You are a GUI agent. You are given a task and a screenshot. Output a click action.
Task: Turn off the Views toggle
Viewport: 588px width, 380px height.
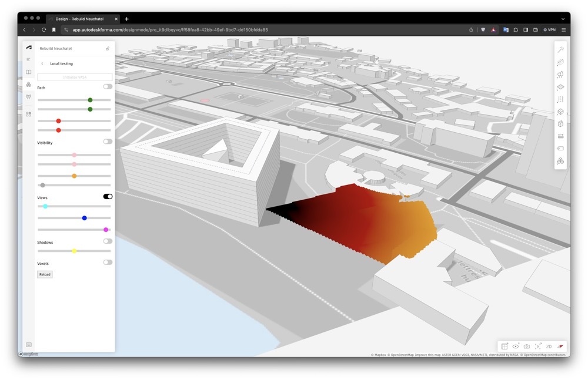point(108,197)
